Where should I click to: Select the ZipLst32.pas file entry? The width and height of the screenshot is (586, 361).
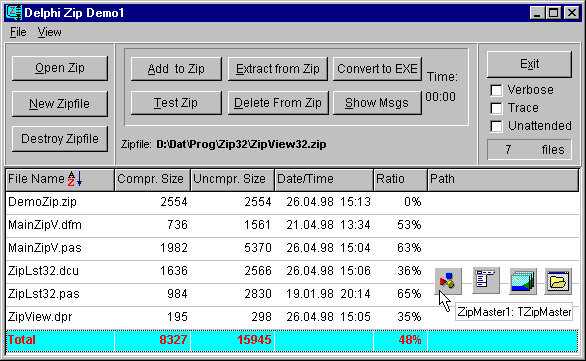292,294
